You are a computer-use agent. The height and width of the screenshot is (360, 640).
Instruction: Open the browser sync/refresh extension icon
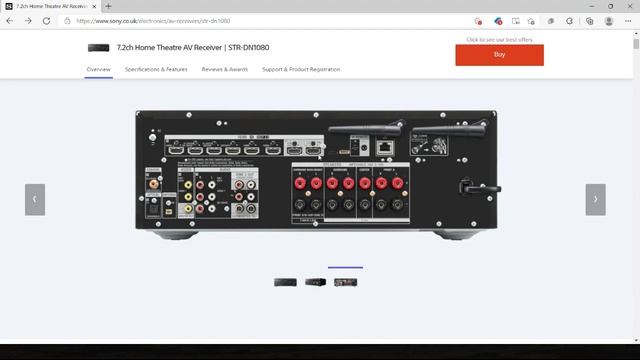coord(569,21)
